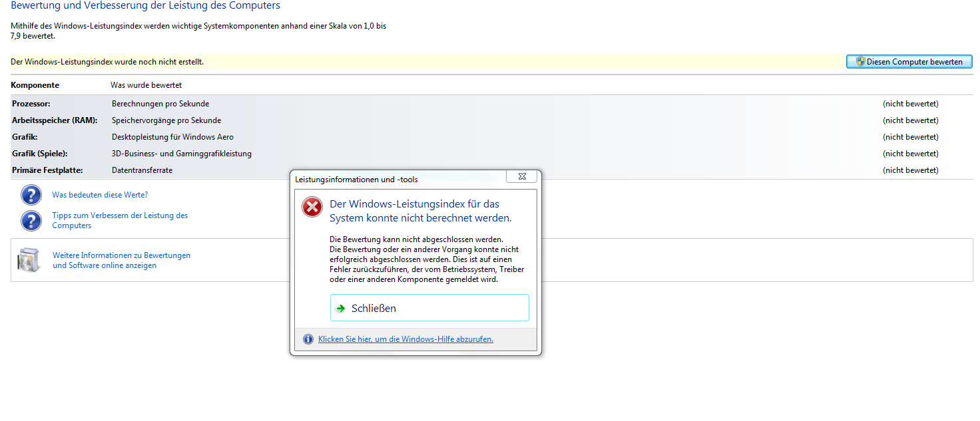Click help icon beside the performance tips link
The width and height of the screenshot is (980, 421).
31,220
